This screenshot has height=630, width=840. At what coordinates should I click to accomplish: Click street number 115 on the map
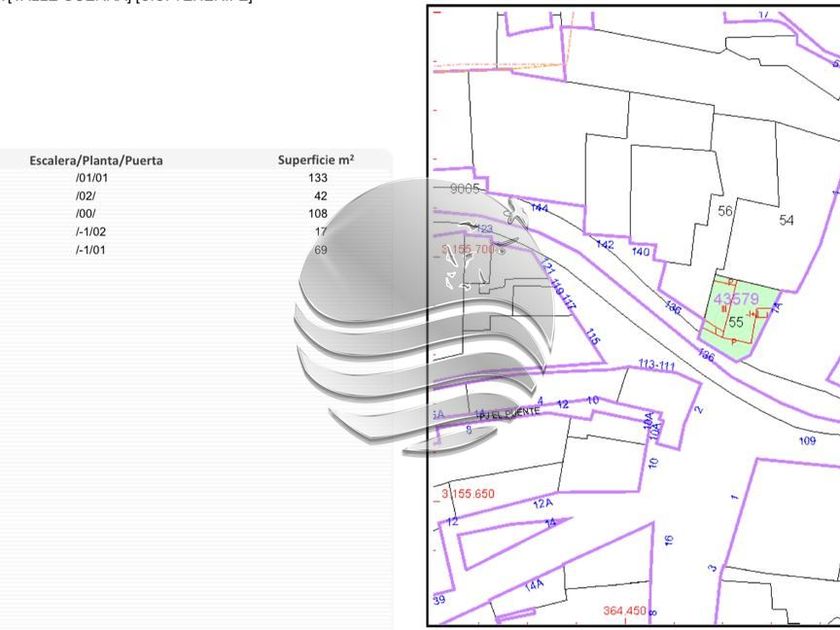591,337
